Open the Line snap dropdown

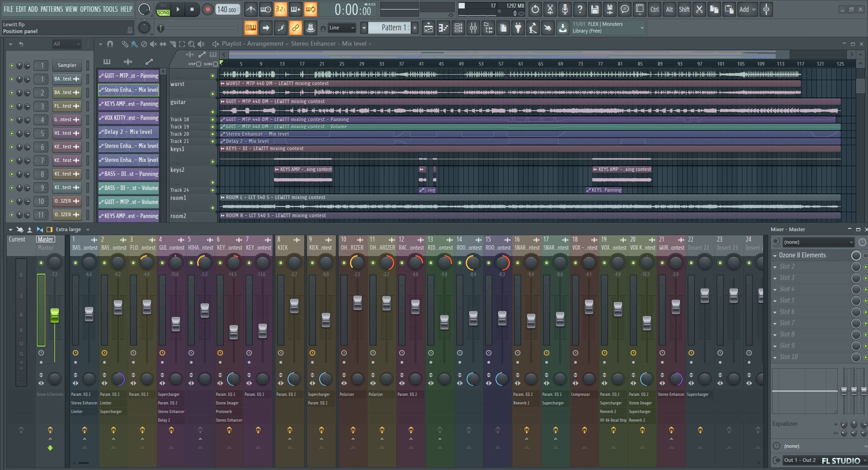[342, 28]
